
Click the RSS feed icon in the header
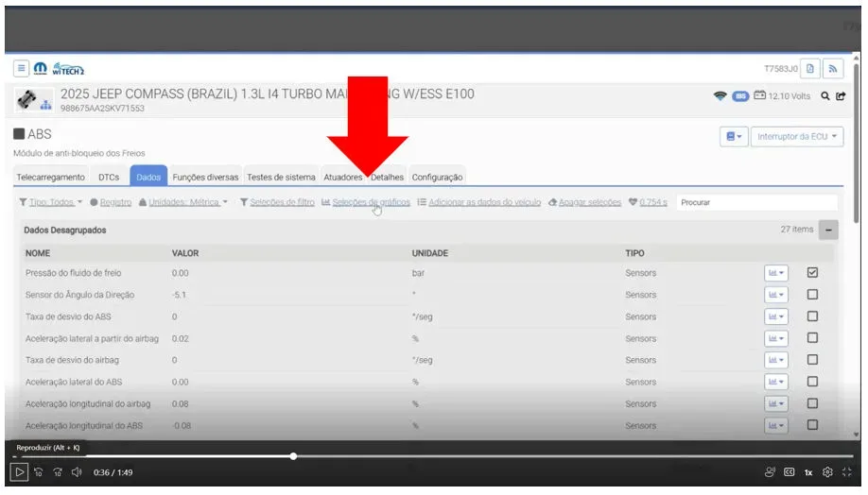[x=833, y=69]
